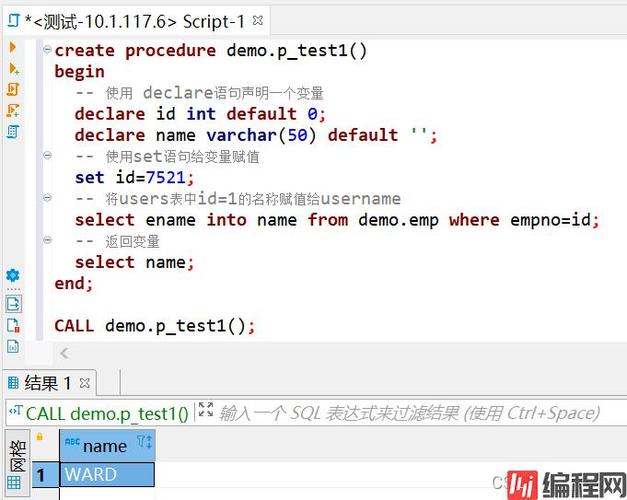Click the read-only lock icon in grid
Screen dimensions: 627x500
(40, 436)
